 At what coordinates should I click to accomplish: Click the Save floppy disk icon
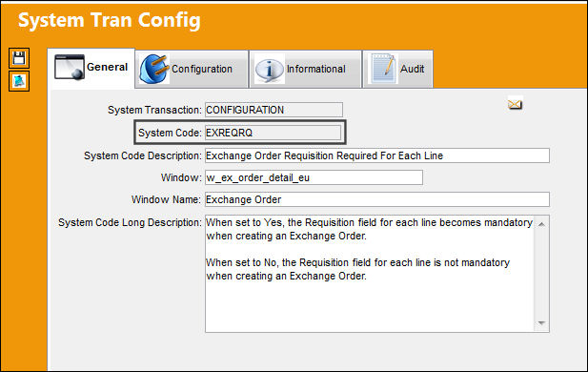pyautogui.click(x=19, y=58)
